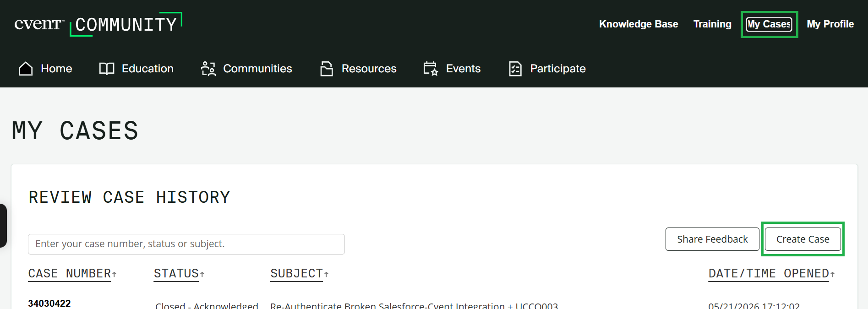Click the STATUS column header

[176, 274]
